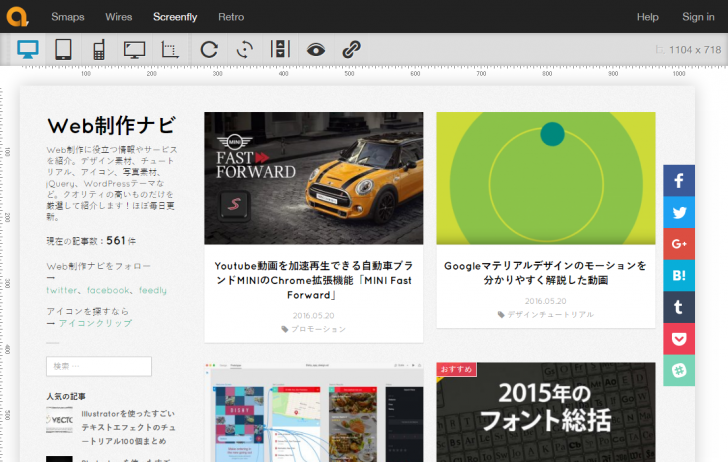Open the green circle Material Design thumbnail
The width and height of the screenshot is (728, 462).
(546, 178)
